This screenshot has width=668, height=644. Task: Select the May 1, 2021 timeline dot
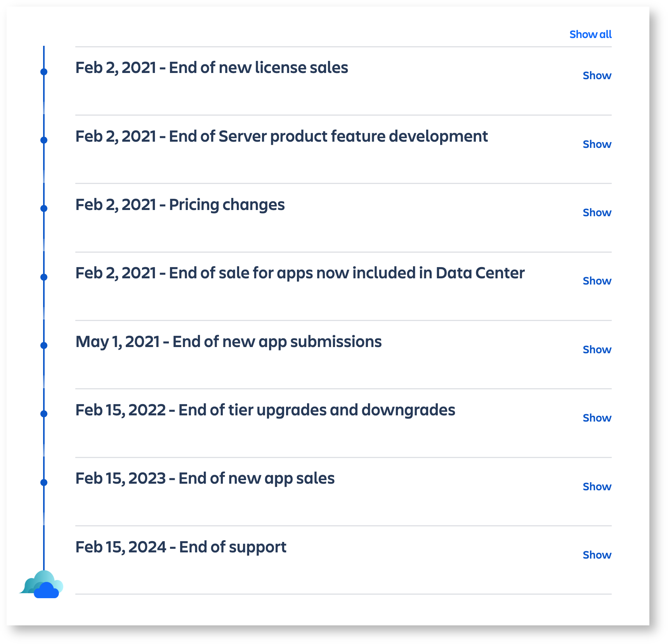coord(44,345)
